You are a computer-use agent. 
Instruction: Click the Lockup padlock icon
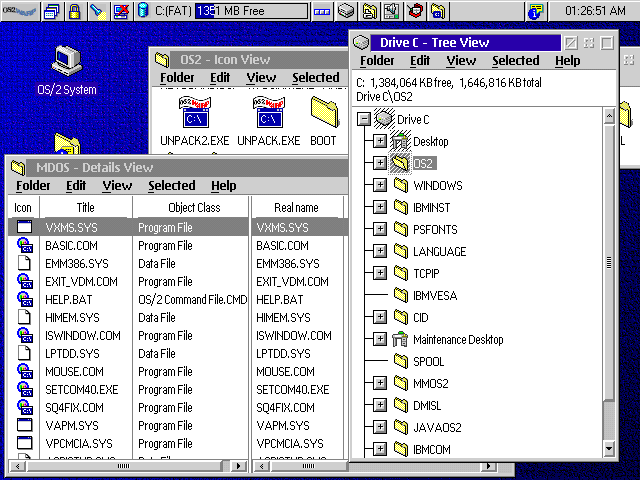point(74,11)
